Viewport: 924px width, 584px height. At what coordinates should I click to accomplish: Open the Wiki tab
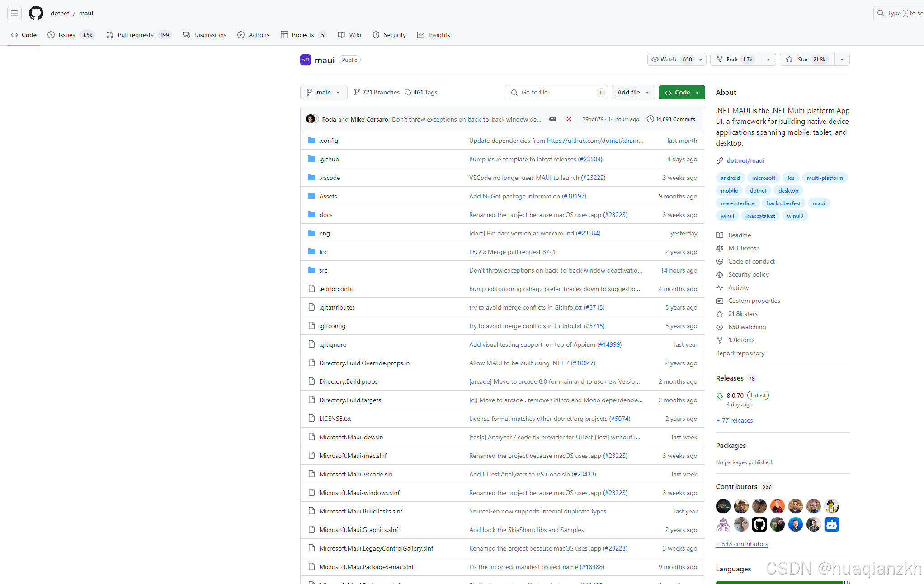tap(349, 35)
